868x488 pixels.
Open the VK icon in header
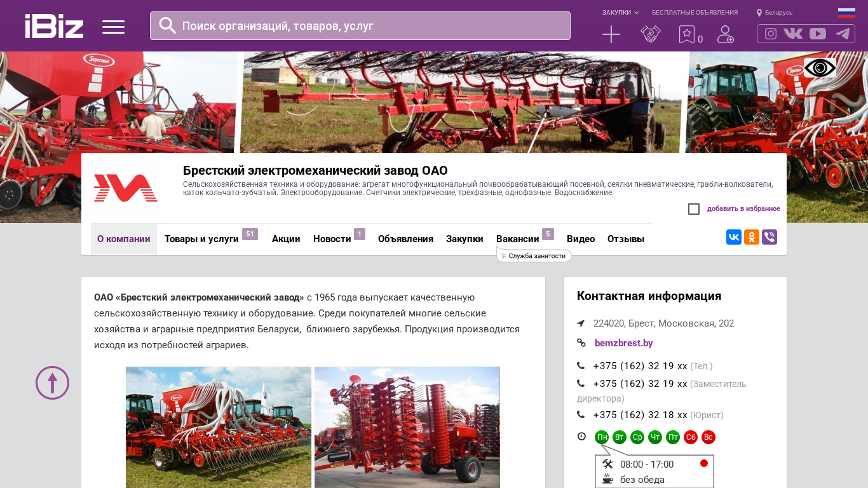click(x=793, y=34)
